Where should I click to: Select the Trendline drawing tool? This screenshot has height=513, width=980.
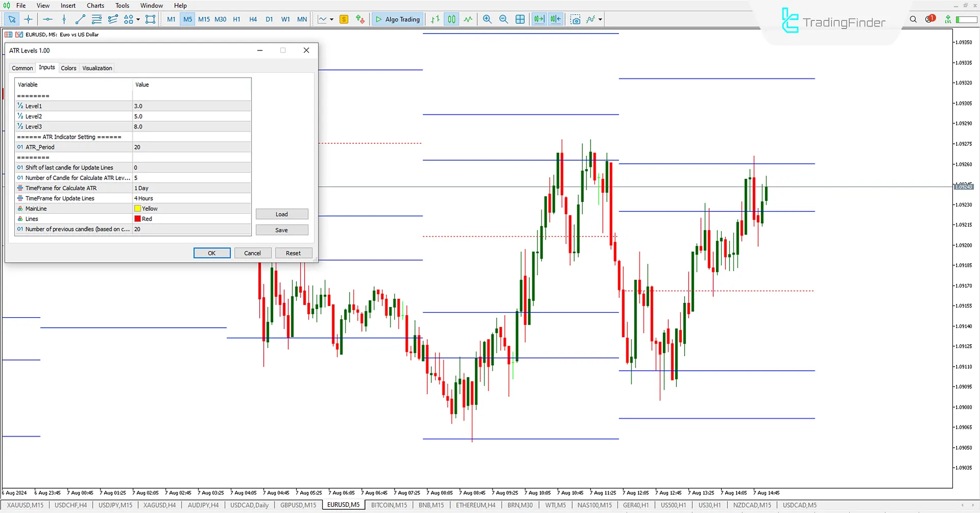coord(80,19)
